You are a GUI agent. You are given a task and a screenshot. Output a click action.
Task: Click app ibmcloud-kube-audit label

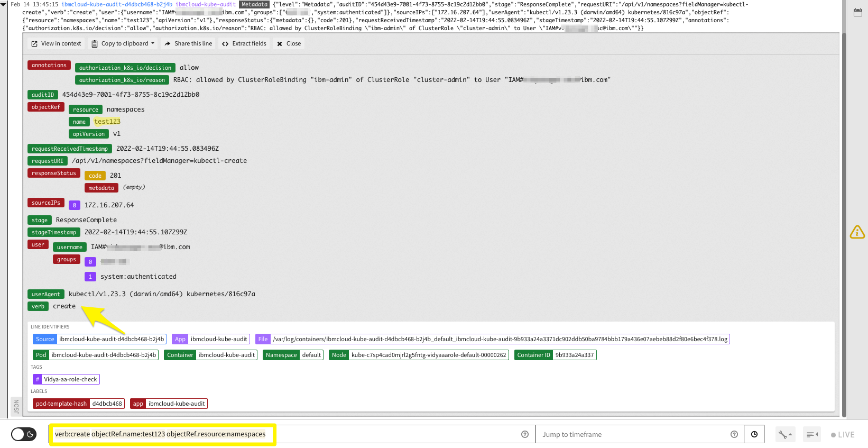[x=169, y=404]
